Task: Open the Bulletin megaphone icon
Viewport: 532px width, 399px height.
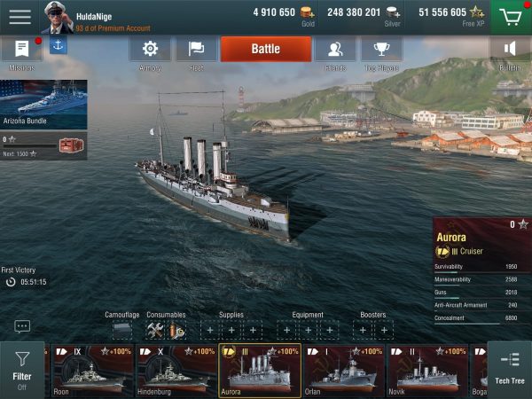Action: (x=510, y=49)
